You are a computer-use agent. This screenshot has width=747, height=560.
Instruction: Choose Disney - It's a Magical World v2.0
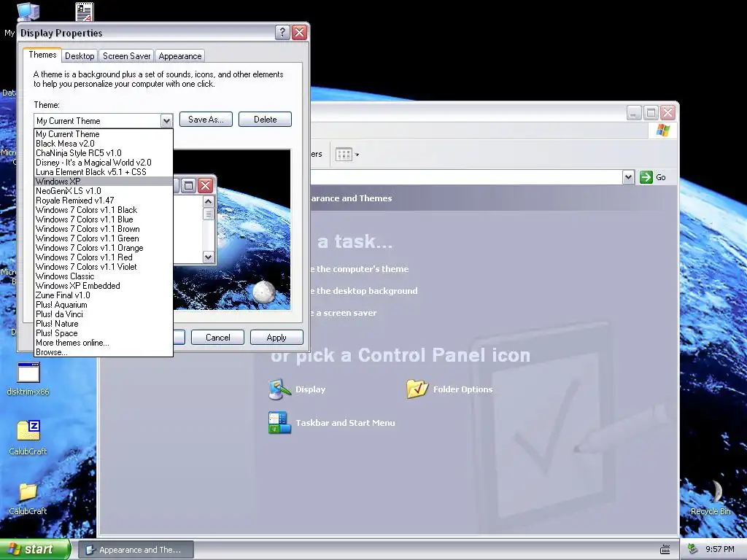[x=104, y=163]
